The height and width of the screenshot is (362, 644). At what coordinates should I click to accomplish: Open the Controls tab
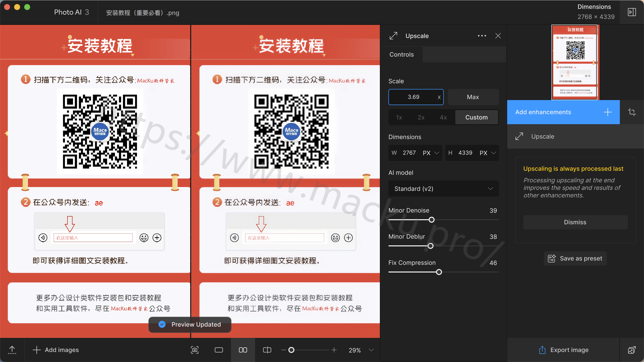point(401,55)
